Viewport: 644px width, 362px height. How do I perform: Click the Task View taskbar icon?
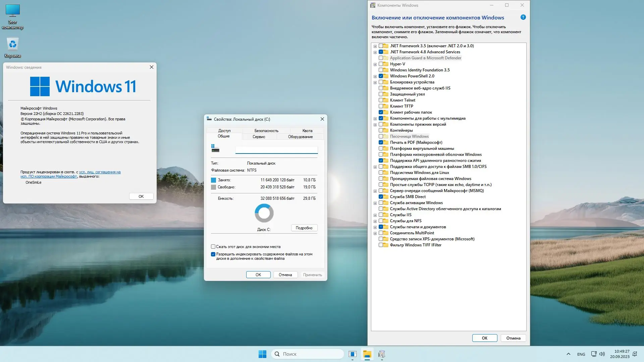click(x=352, y=354)
